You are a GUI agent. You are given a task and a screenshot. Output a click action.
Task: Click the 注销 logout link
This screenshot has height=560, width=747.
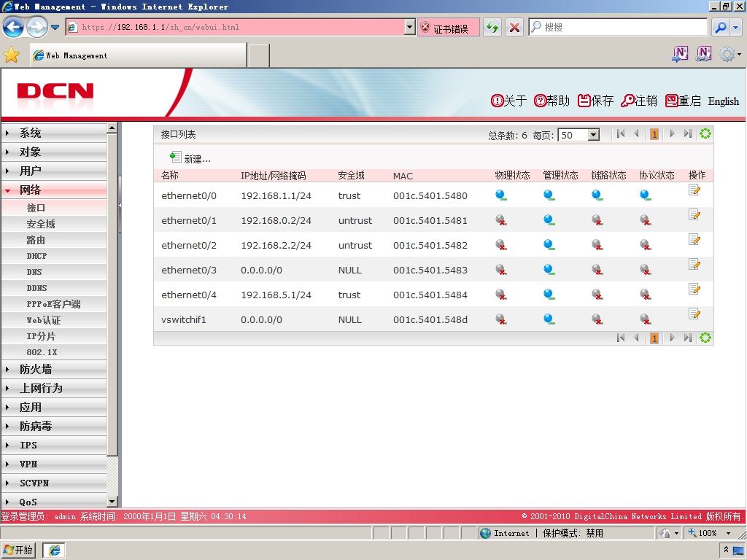(639, 101)
